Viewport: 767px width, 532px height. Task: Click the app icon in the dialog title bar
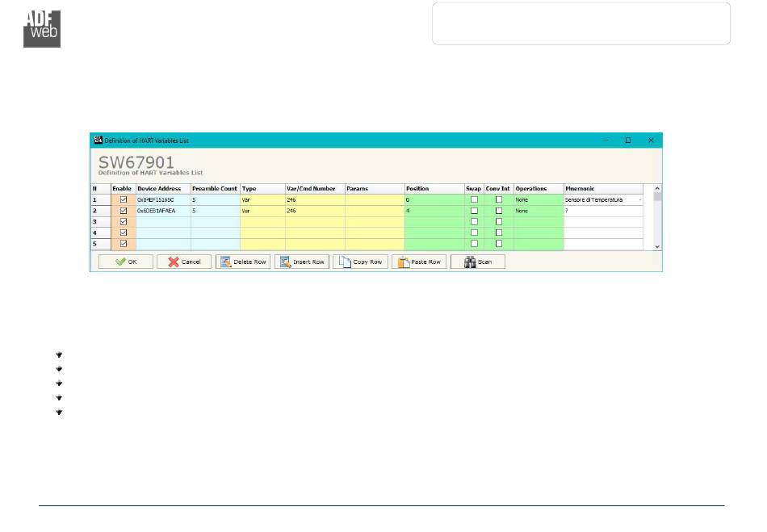[x=98, y=140]
